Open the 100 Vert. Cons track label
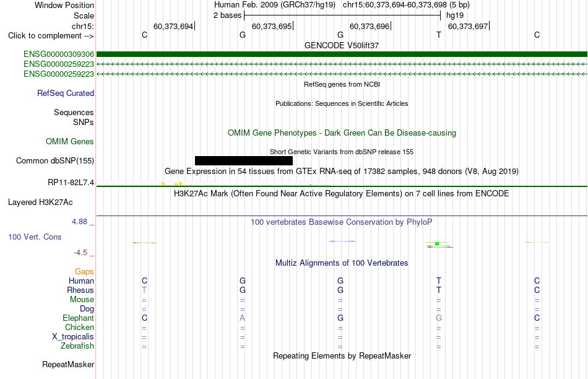The width and height of the screenshot is (588, 379). click(35, 237)
